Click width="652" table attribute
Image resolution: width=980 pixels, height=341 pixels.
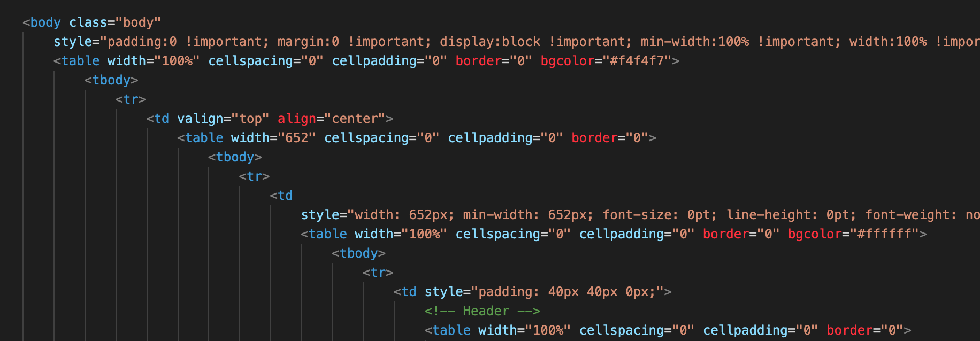pos(273,138)
